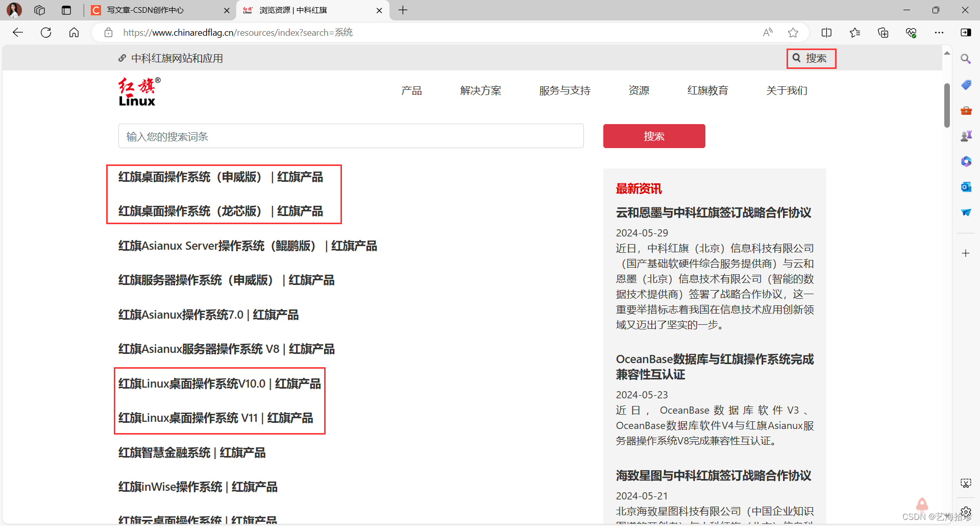Toggle the favorites star on the address bar
The width and height of the screenshot is (980, 526).
(x=793, y=32)
